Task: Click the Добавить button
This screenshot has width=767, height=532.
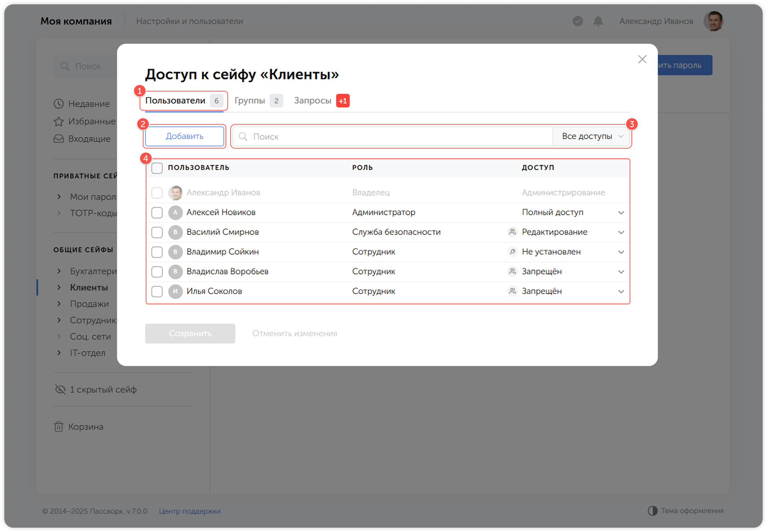Action: (185, 136)
